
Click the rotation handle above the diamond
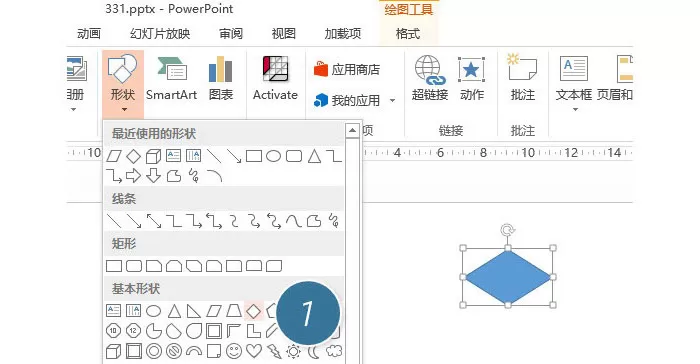507,230
